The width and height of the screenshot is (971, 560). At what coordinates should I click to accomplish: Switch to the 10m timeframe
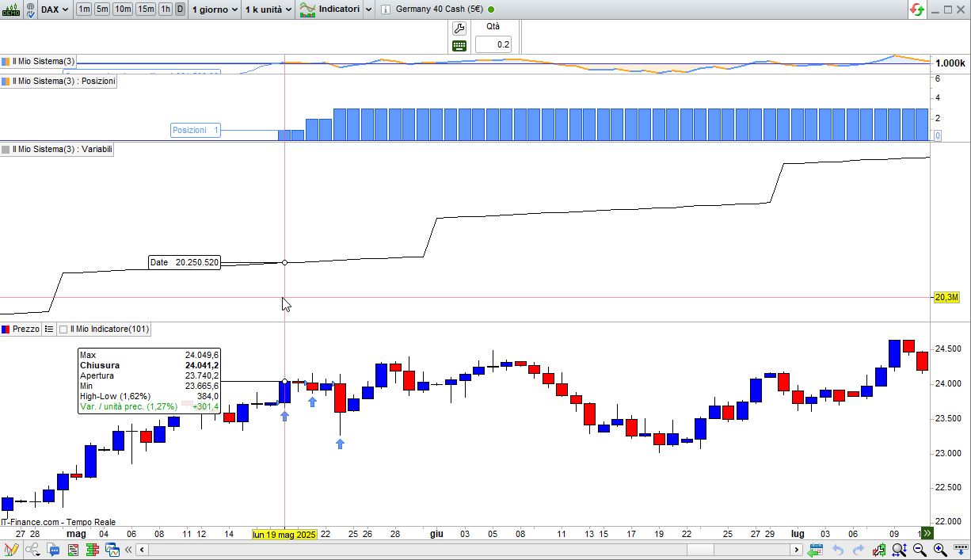(x=122, y=10)
